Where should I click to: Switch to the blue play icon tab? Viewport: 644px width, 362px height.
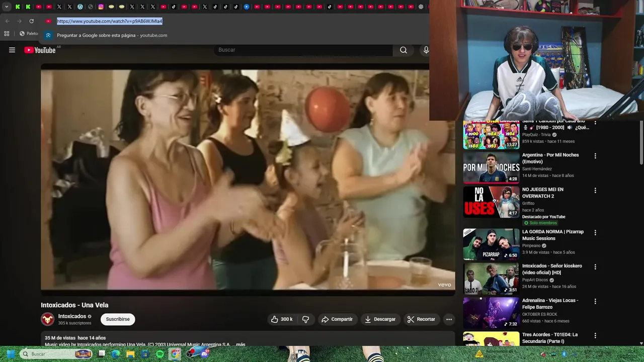tap(247, 7)
